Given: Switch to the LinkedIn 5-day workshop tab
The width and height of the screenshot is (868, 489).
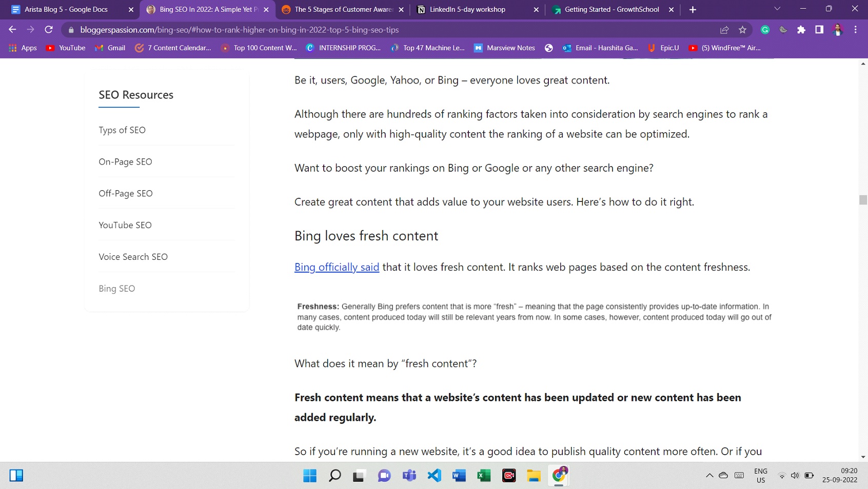Looking at the screenshot, I should [x=467, y=9].
